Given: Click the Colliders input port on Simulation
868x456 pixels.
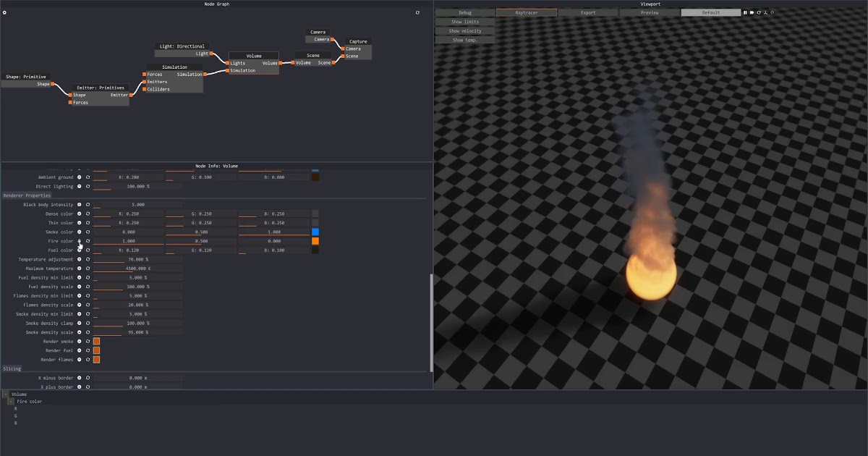Looking at the screenshot, I should pyautogui.click(x=145, y=89).
